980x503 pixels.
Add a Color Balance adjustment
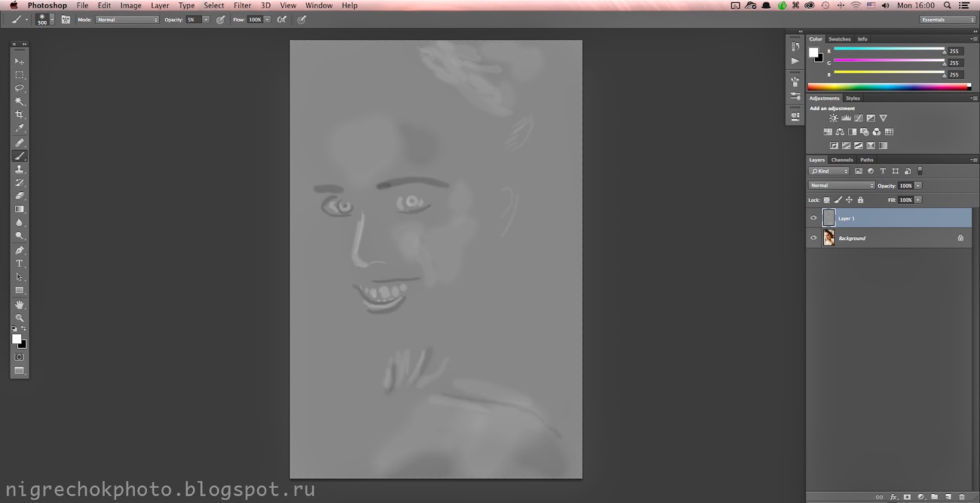[840, 132]
